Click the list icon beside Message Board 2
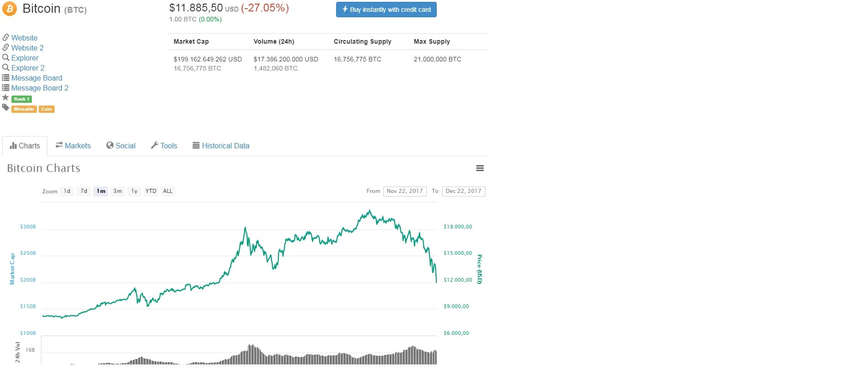 (5, 88)
